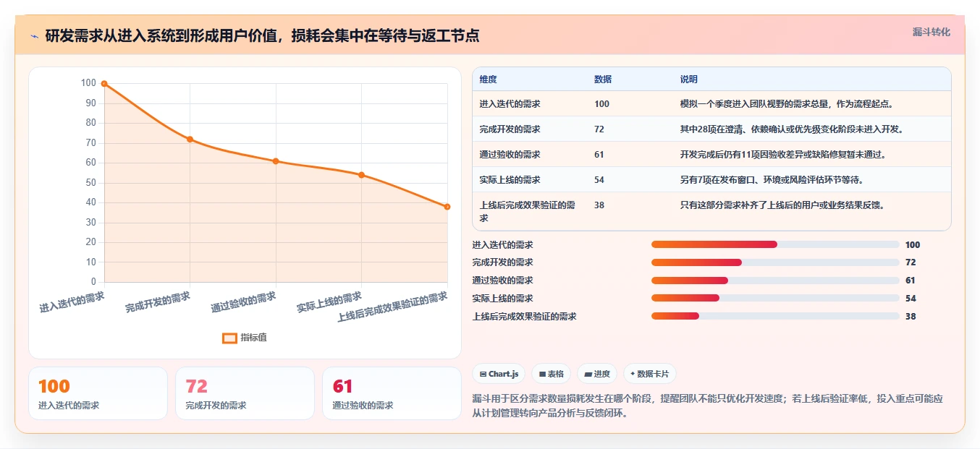Click the footer note starting 漏斗用于区分

coord(708,406)
